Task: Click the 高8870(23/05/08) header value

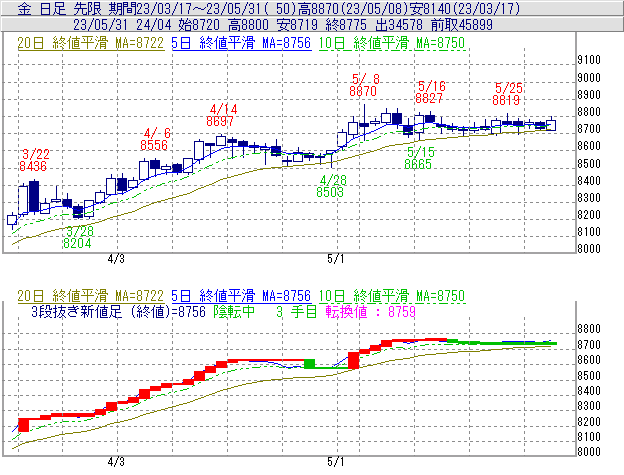Action: pyautogui.click(x=354, y=9)
